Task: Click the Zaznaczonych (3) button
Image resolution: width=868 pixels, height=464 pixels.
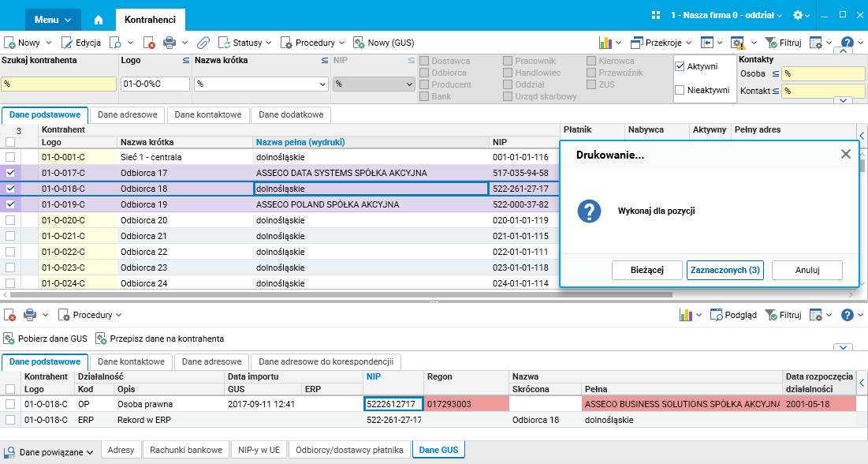Action: tap(725, 270)
